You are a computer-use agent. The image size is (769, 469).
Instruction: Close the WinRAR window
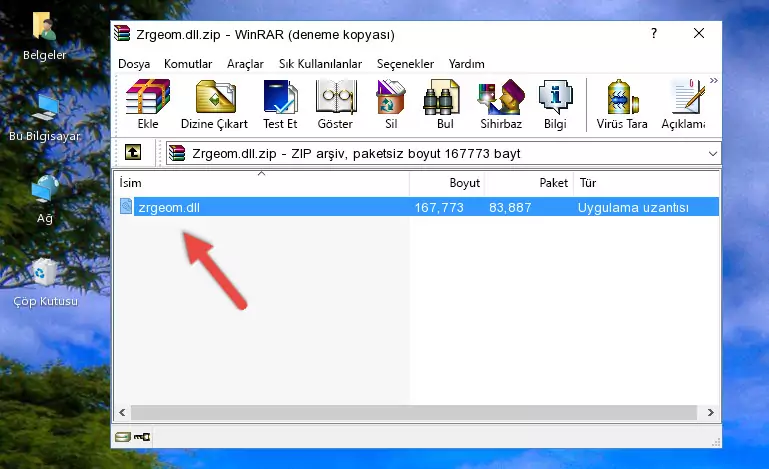699,33
